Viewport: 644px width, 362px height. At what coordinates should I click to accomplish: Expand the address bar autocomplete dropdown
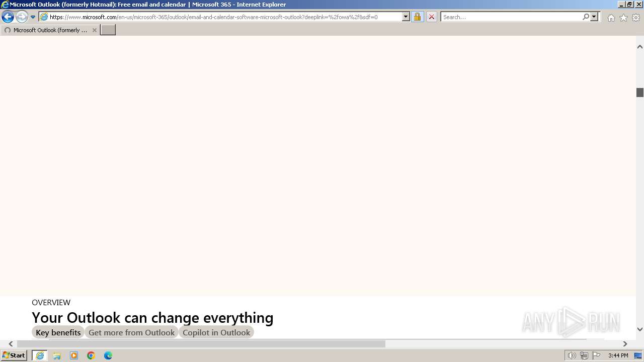(406, 17)
